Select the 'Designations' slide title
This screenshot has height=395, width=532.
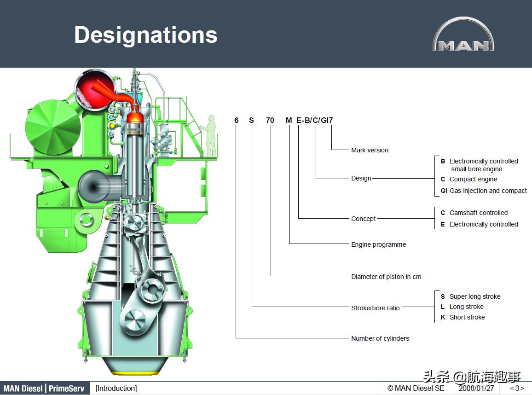pos(146,35)
